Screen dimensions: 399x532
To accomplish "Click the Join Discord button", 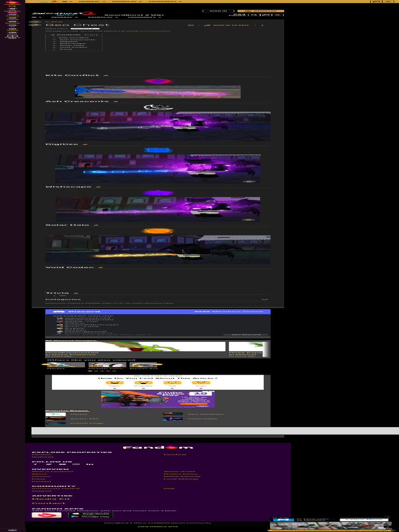I will click(245, 335).
